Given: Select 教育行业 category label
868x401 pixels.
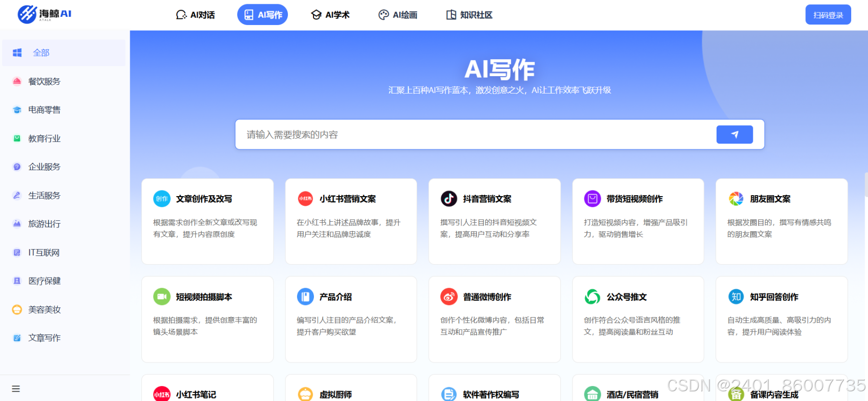Looking at the screenshot, I should pos(44,139).
